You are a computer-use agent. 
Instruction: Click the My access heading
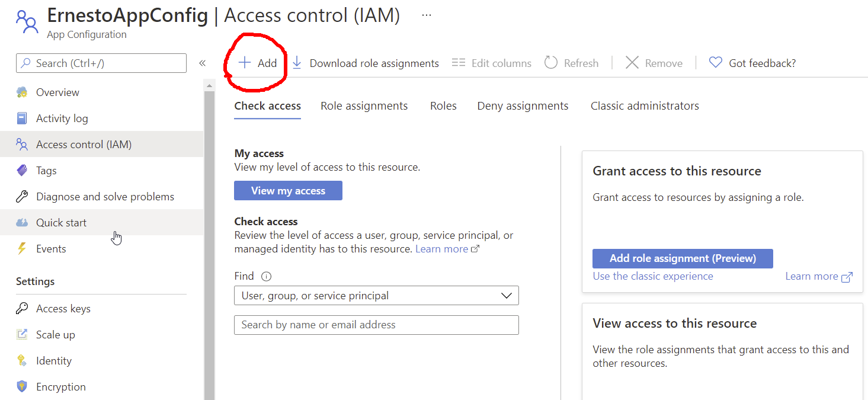tap(259, 153)
